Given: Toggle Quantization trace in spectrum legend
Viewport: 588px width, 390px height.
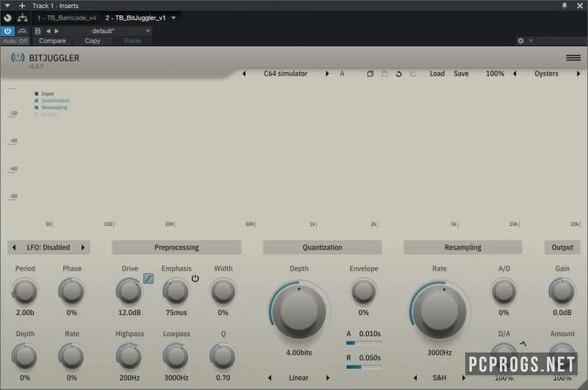Looking at the screenshot, I should [x=52, y=101].
